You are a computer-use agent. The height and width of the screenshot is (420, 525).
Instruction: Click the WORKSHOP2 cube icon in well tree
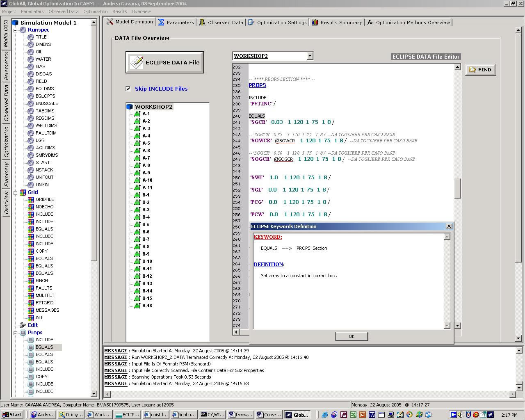[x=130, y=107]
